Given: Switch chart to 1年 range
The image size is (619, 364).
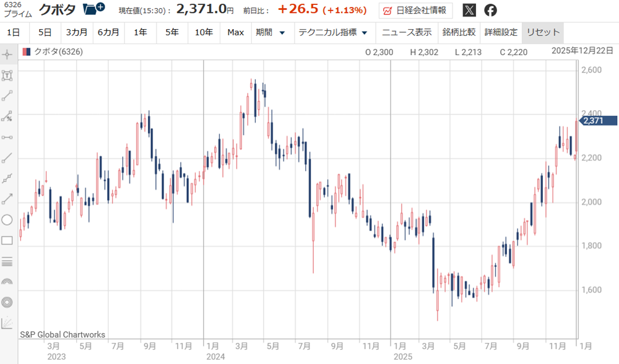Looking at the screenshot, I should click(140, 32).
